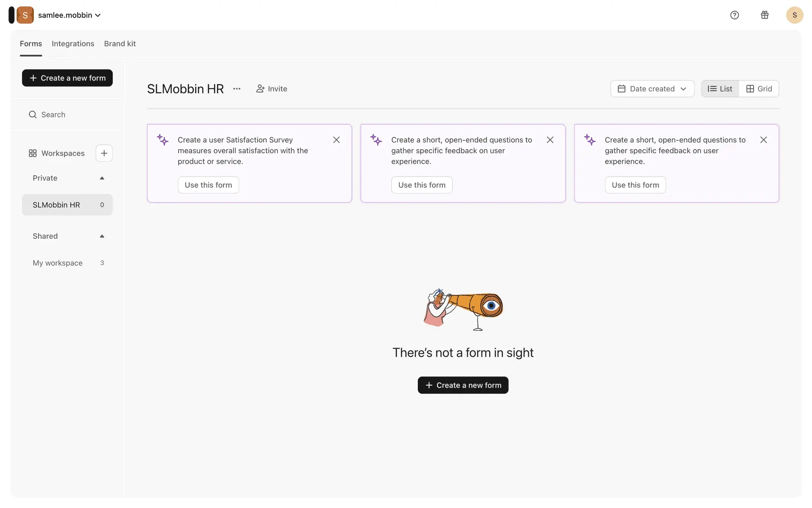Open My workspace in sidebar

click(x=58, y=263)
